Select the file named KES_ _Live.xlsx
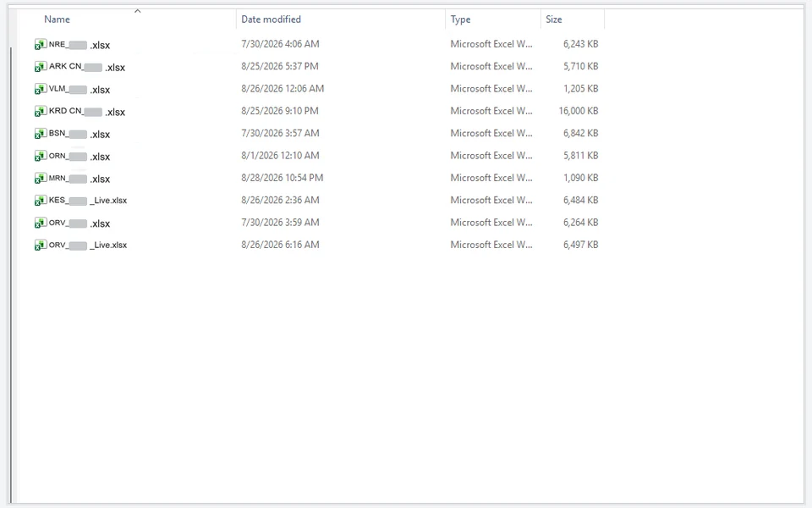This screenshot has width=812, height=508. pos(87,201)
